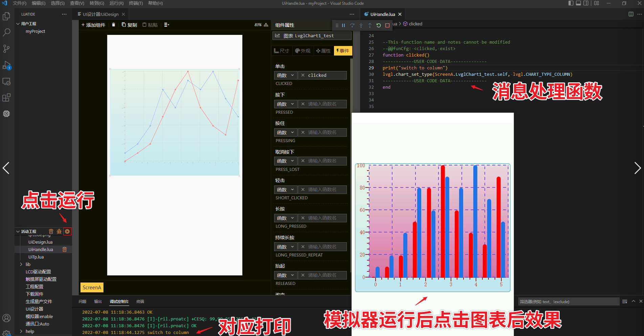The height and width of the screenshot is (336, 644).
Task: Collapse the 用户工程 section
Action: [18, 24]
